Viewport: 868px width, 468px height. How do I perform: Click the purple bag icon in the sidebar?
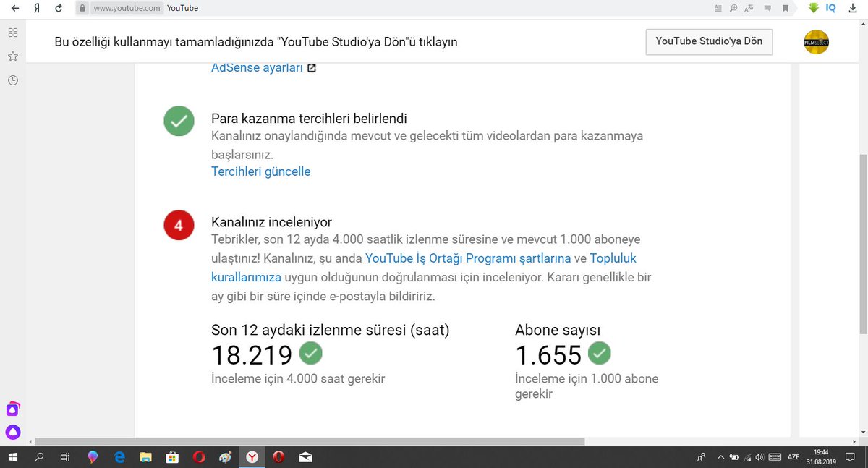pos(13,409)
